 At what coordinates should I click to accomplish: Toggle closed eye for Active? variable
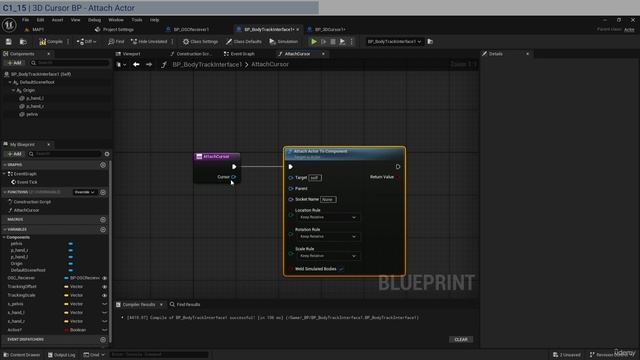coord(104,330)
